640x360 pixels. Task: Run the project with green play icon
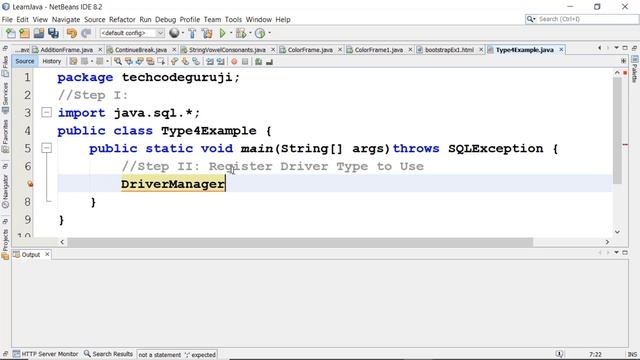222,33
